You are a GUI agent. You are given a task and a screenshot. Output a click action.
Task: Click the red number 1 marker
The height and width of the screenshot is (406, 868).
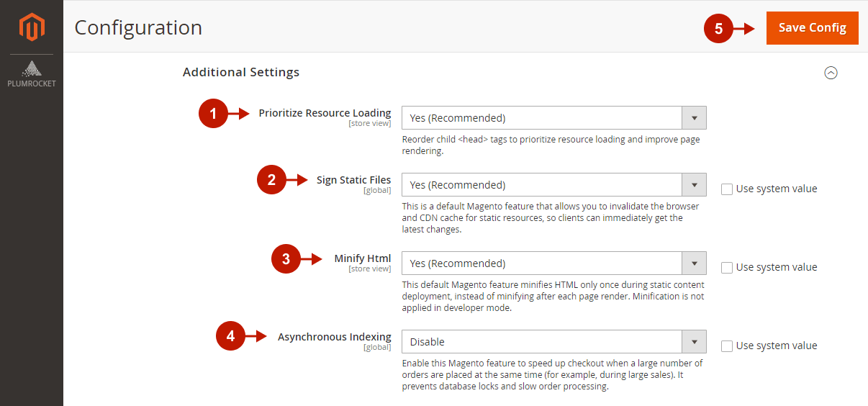coord(213,114)
